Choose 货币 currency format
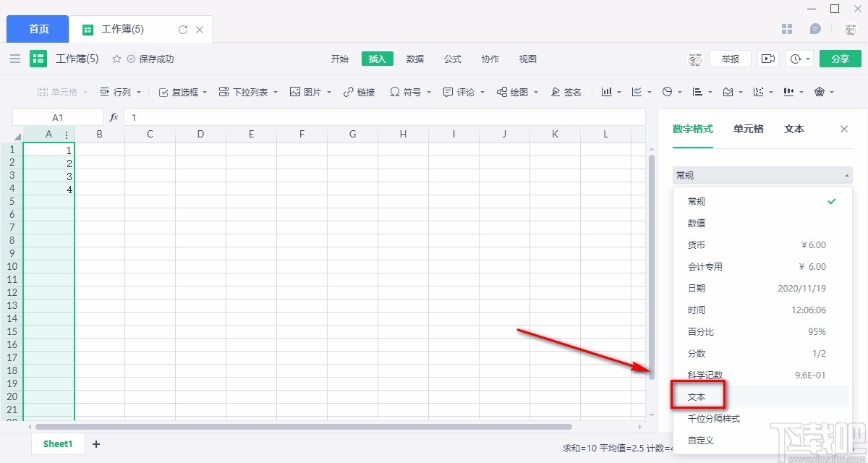868x463 pixels. point(761,245)
